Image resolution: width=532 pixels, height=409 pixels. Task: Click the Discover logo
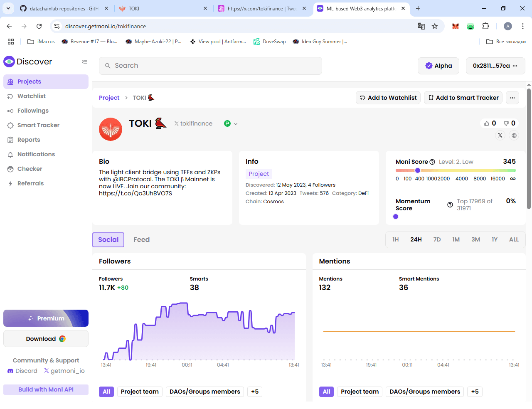click(28, 62)
